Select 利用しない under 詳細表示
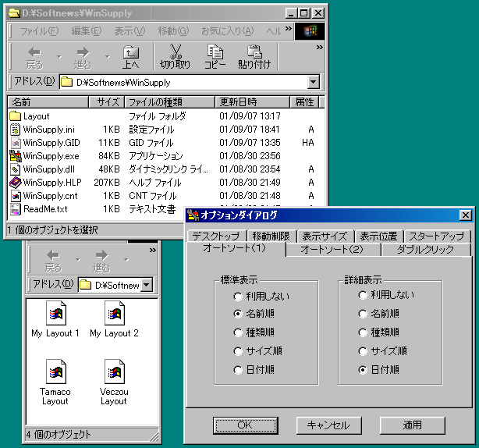 click(x=386, y=295)
